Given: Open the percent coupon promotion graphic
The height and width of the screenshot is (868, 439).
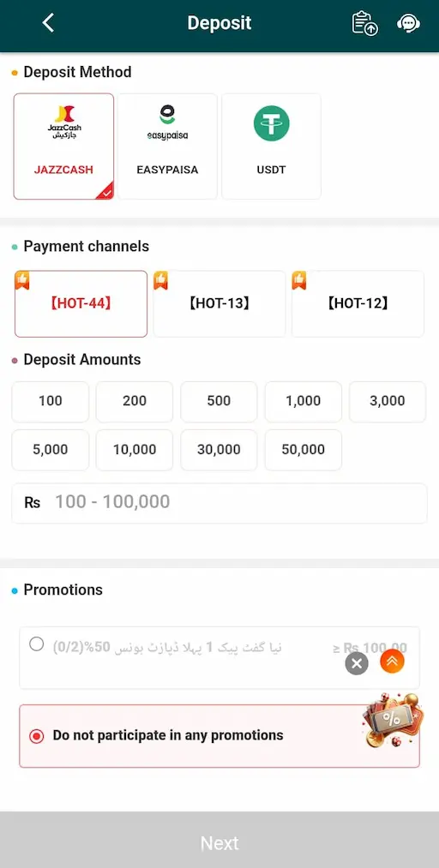Looking at the screenshot, I should [393, 721].
